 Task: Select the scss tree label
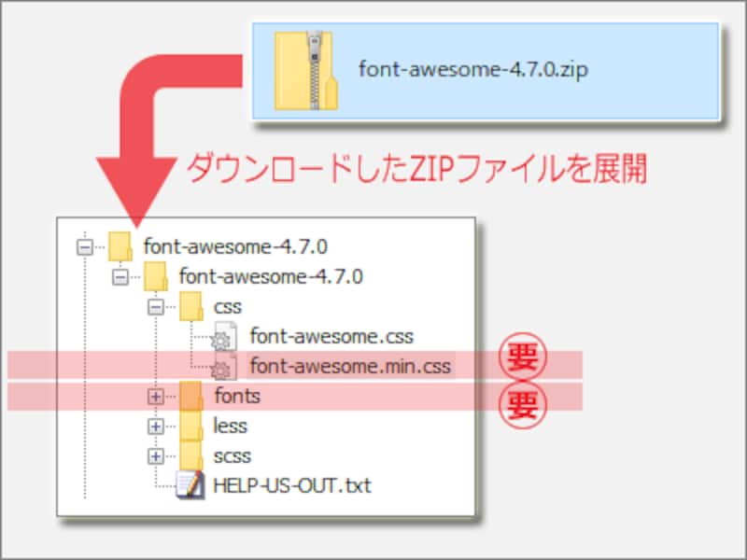pyautogui.click(x=232, y=456)
